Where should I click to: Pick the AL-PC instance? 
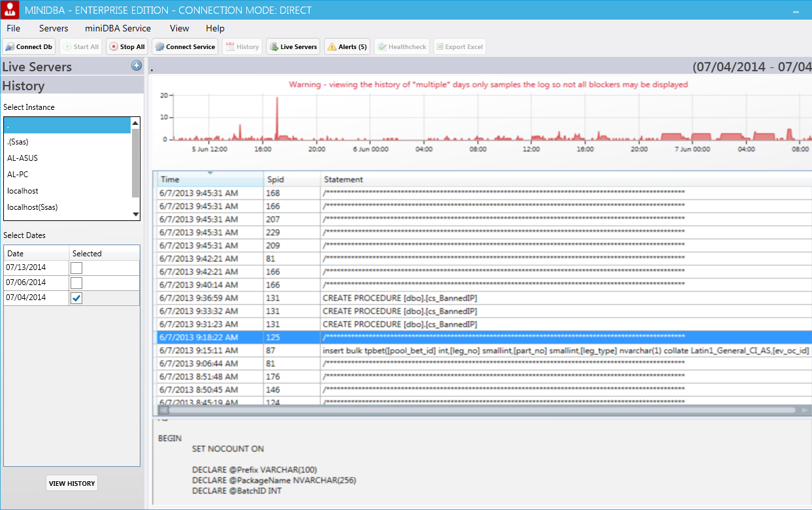coord(67,175)
